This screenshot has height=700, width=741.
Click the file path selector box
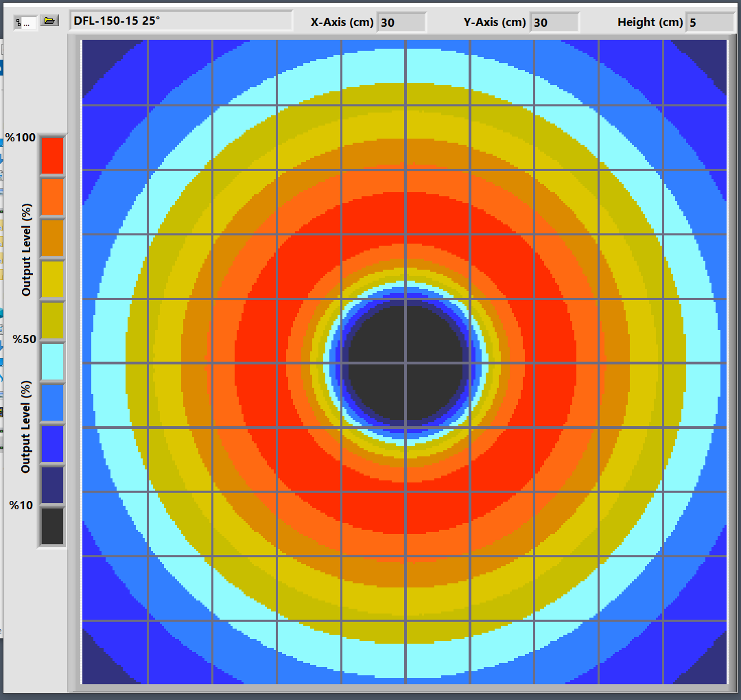pos(25,22)
